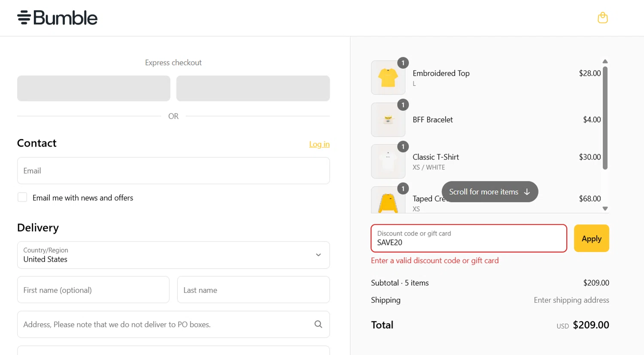
Task: Click the Scroll for more items button
Action: pos(489,192)
